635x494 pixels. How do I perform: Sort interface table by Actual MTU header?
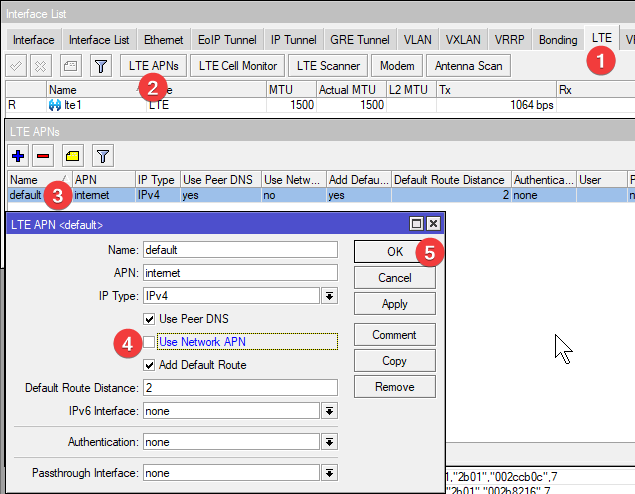point(351,89)
